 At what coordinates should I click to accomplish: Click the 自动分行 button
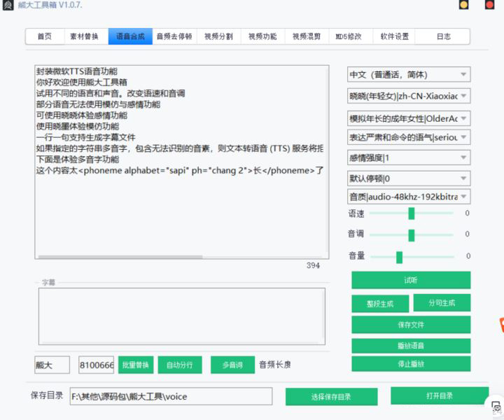(x=180, y=365)
